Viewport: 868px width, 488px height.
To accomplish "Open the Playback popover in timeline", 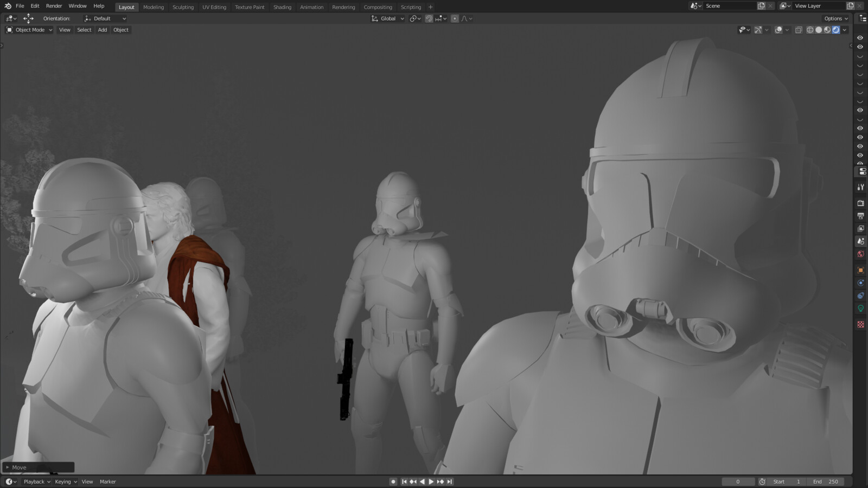I will pos(36,481).
